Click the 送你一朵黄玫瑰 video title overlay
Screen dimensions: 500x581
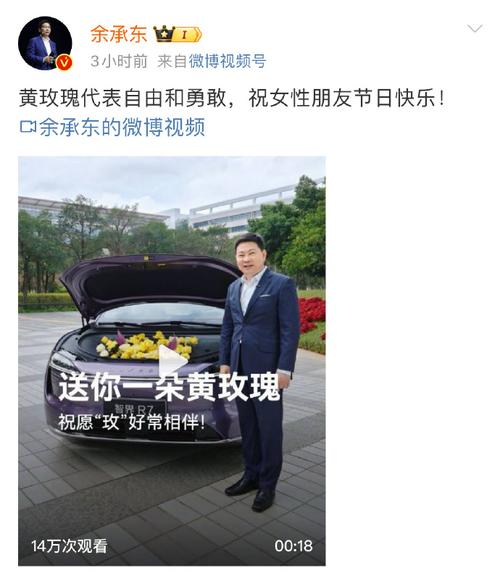(169, 387)
